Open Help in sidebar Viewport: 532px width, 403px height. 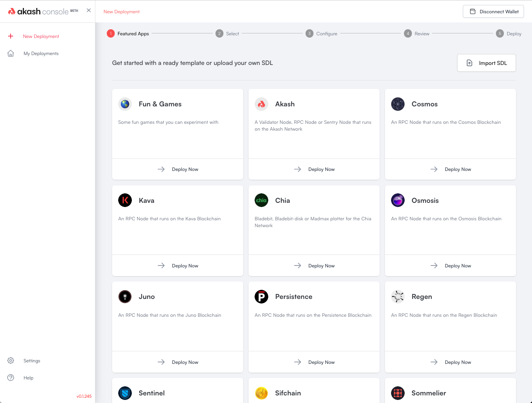pyautogui.click(x=28, y=378)
